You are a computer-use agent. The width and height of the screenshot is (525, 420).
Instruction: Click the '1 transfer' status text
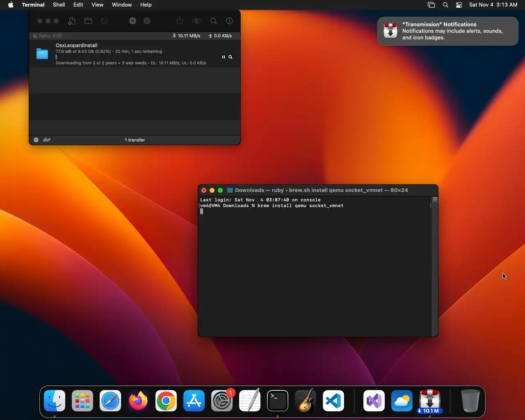[135, 140]
